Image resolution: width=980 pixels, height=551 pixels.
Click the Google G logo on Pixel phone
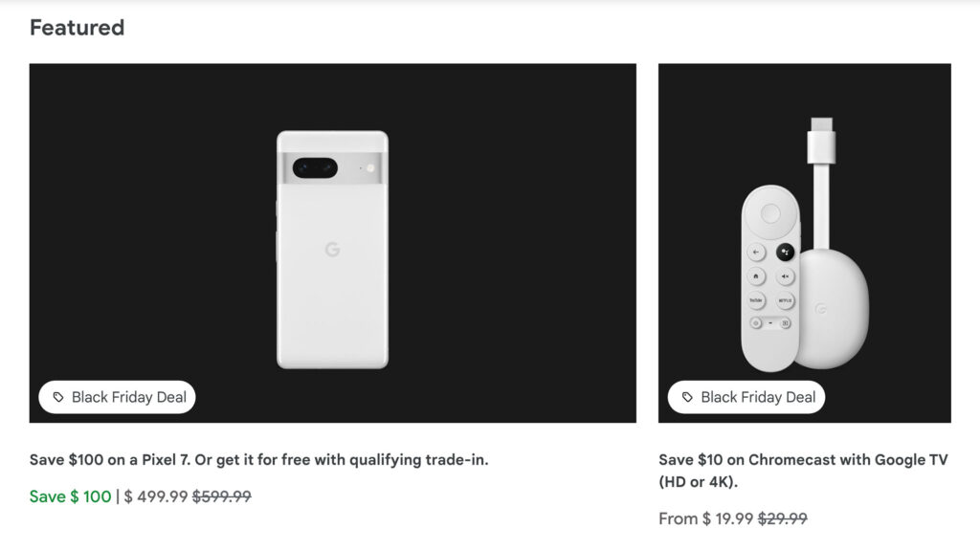[x=332, y=250]
